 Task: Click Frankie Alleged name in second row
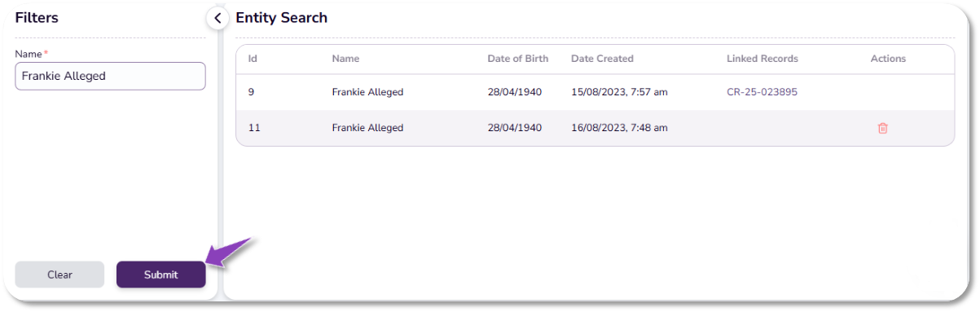[x=367, y=128]
